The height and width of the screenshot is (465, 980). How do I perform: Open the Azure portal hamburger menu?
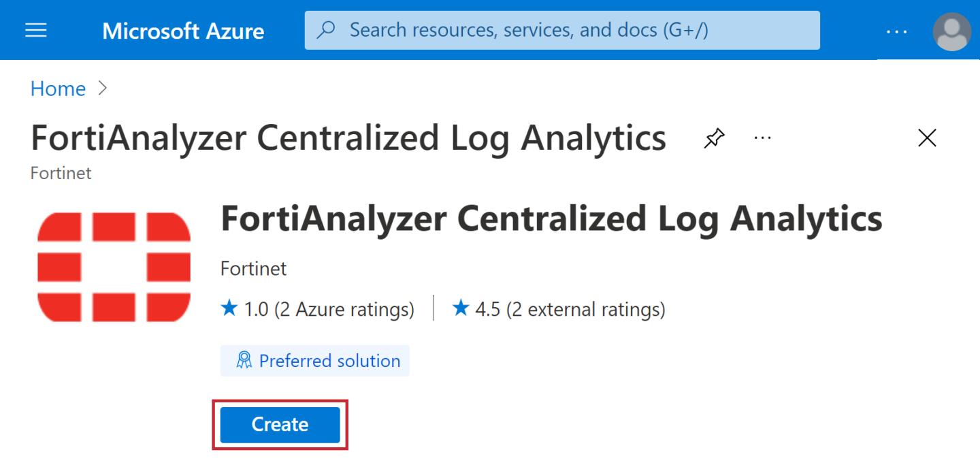(36, 31)
